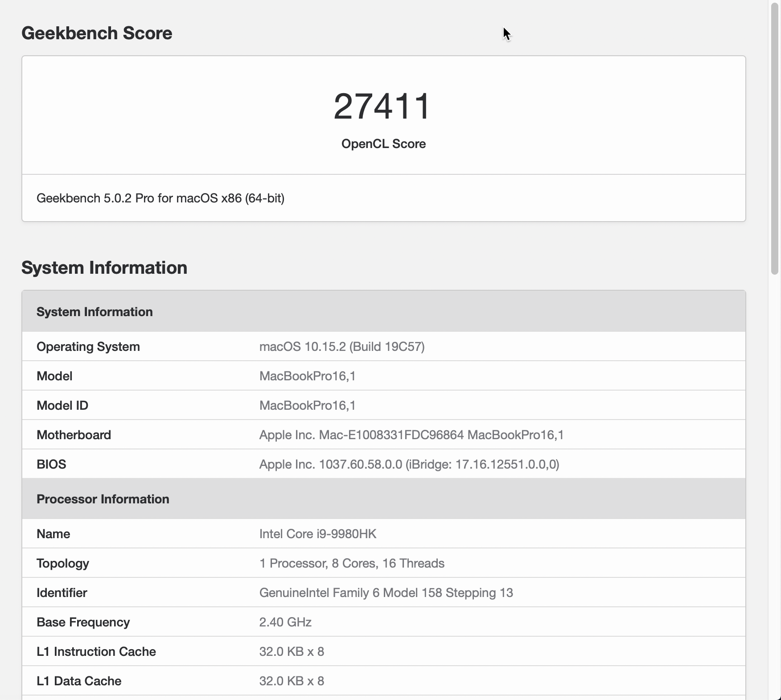781x700 pixels.
Task: Select Apple Inc. Mac-E1008331FDC96864 motherboard value
Action: (411, 435)
